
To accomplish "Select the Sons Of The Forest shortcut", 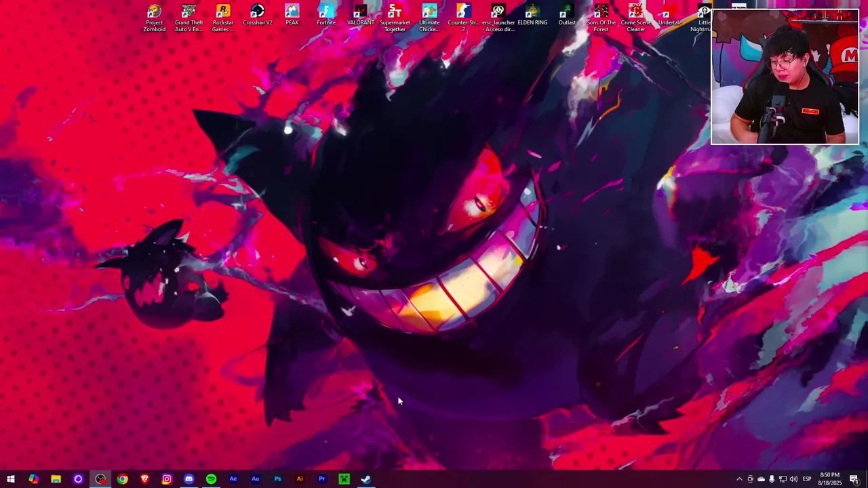I will (x=601, y=18).
